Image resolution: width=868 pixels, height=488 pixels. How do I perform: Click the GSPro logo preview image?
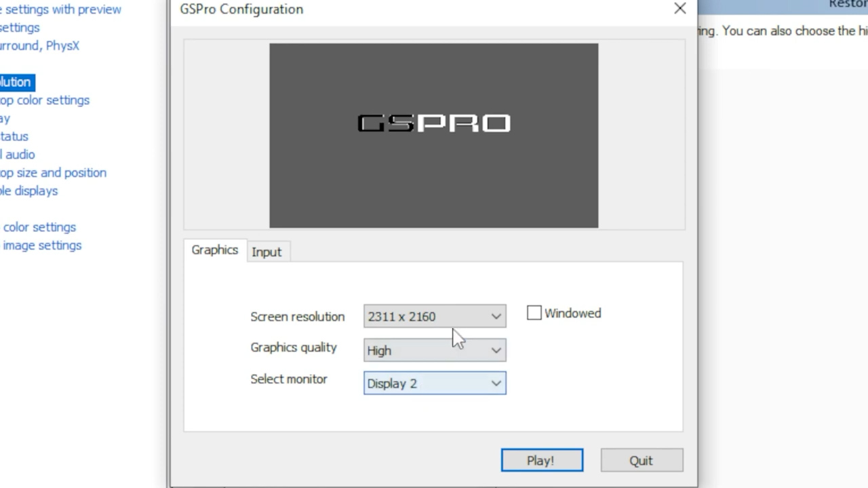(434, 136)
